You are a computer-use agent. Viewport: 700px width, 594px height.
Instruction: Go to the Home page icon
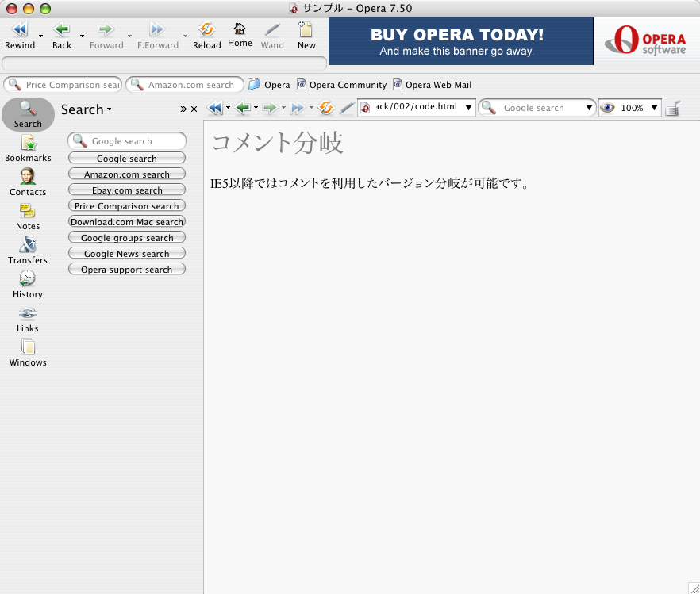coord(240,29)
